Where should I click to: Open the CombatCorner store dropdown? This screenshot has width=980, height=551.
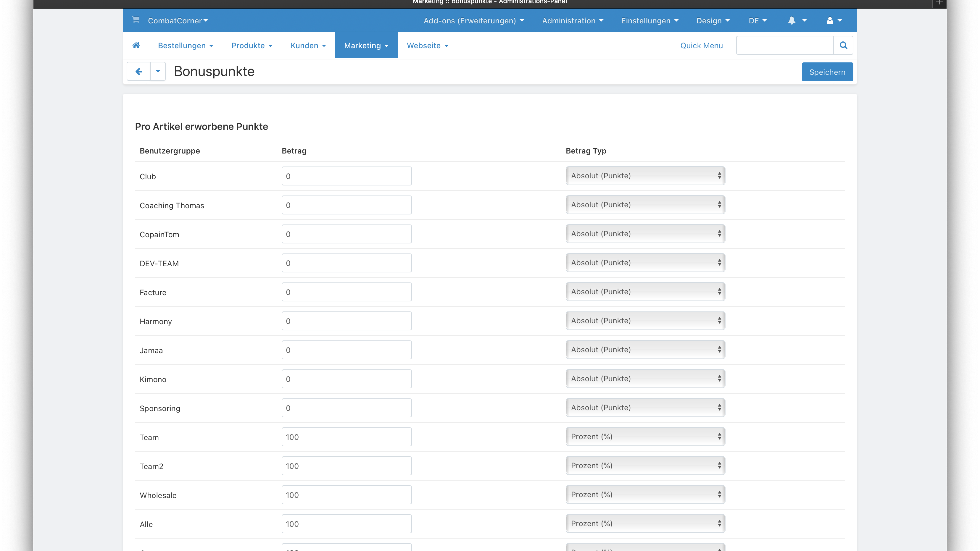click(178, 20)
